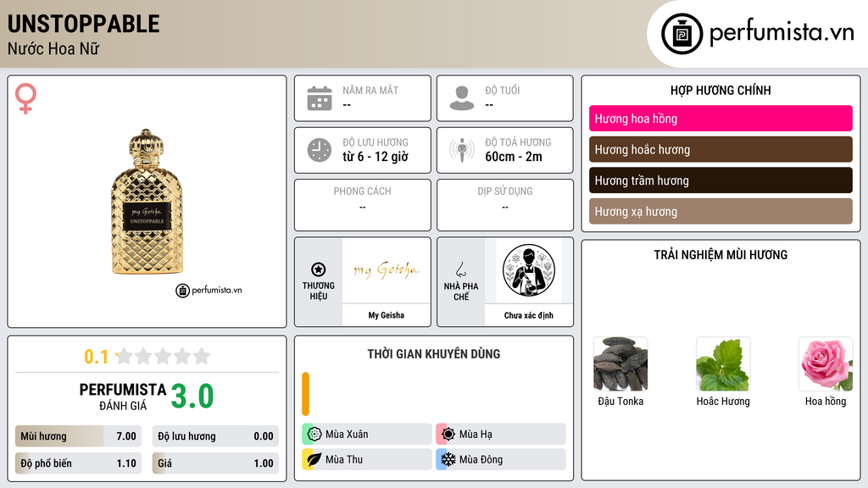Click the perfumista.vn bottle logo icon

coord(682,34)
